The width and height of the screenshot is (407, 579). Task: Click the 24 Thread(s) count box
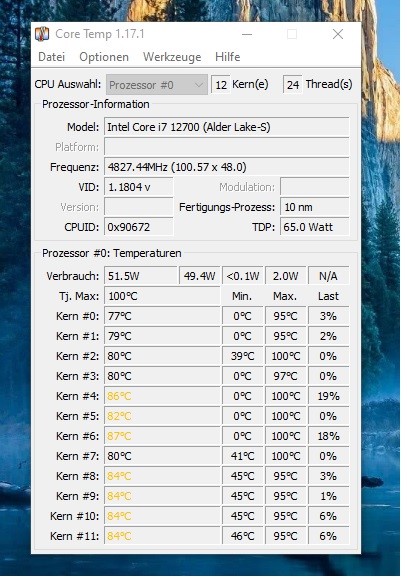click(x=293, y=85)
